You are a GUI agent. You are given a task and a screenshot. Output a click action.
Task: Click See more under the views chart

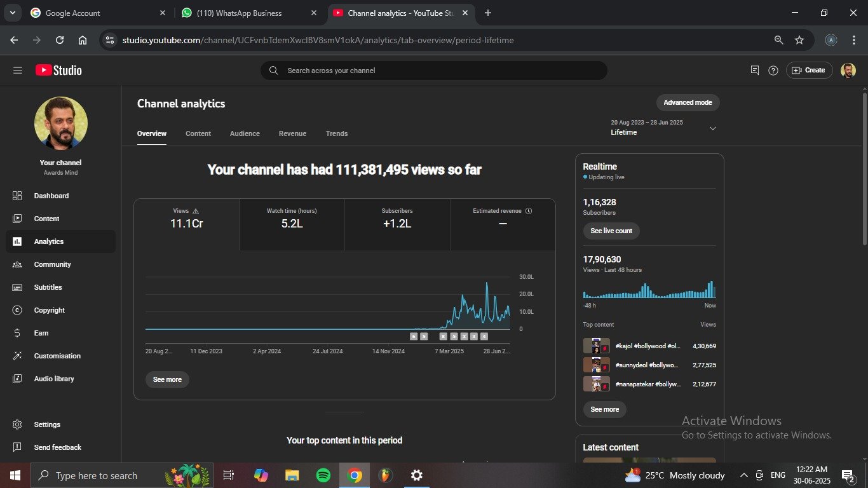(x=168, y=379)
